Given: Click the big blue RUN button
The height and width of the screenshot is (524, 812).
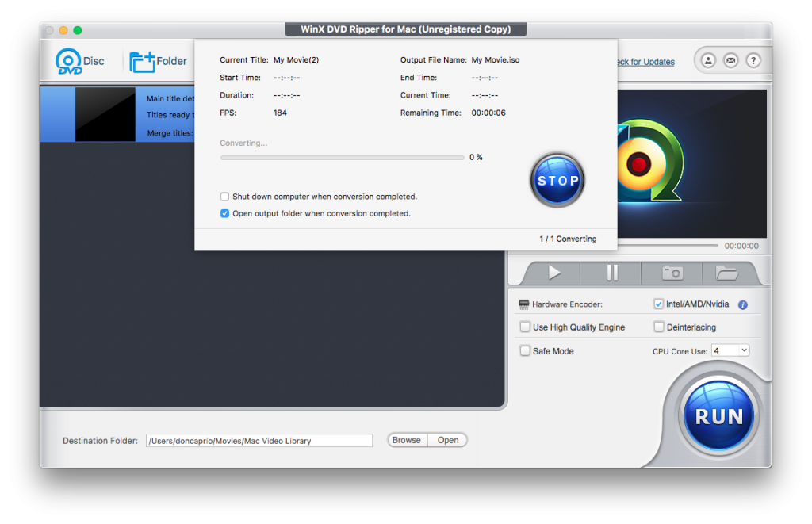Looking at the screenshot, I should coord(718,416).
